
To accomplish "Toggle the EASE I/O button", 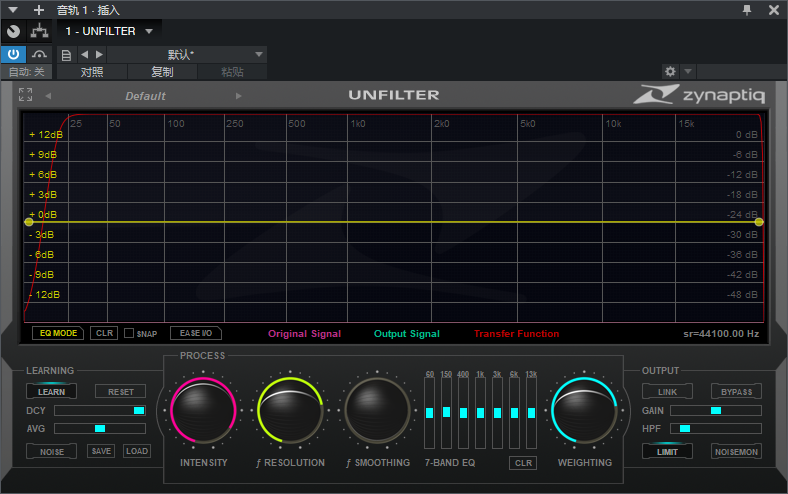I will (196, 333).
